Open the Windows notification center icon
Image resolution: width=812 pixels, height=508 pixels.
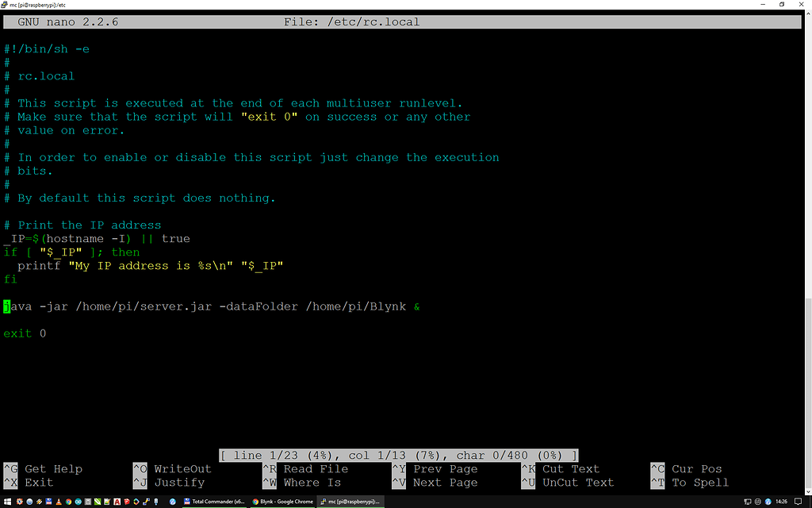click(798, 501)
